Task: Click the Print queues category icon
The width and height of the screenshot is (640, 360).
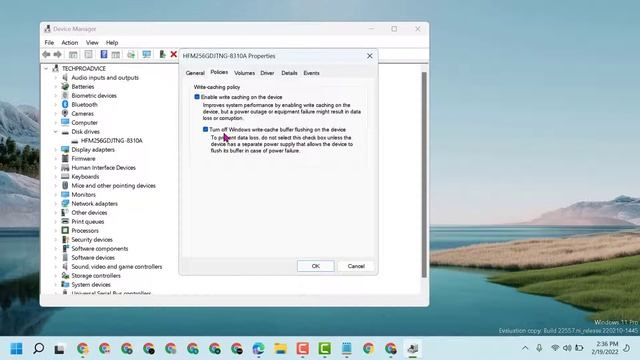Action: pyautogui.click(x=65, y=222)
